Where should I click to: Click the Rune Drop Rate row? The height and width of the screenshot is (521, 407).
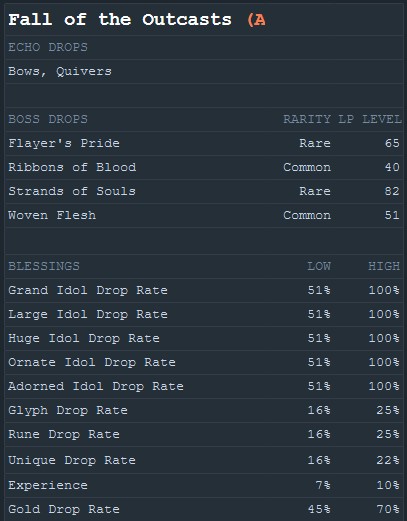[x=204, y=434]
